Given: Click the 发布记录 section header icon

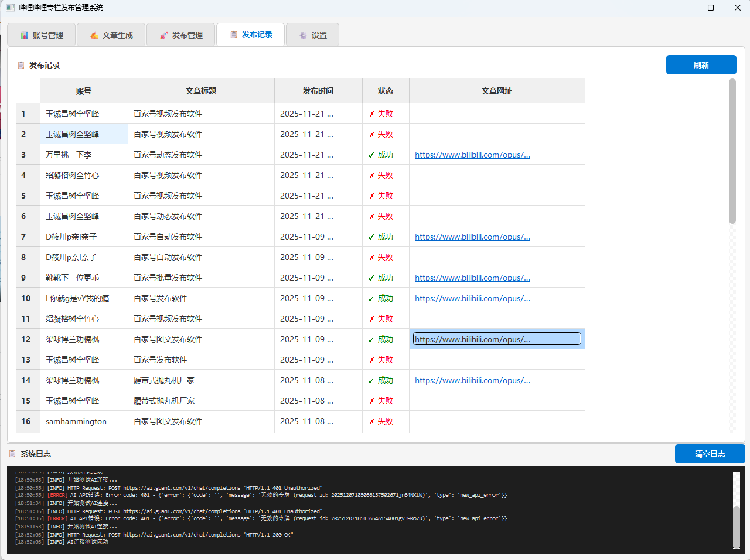Looking at the screenshot, I should [x=21, y=65].
